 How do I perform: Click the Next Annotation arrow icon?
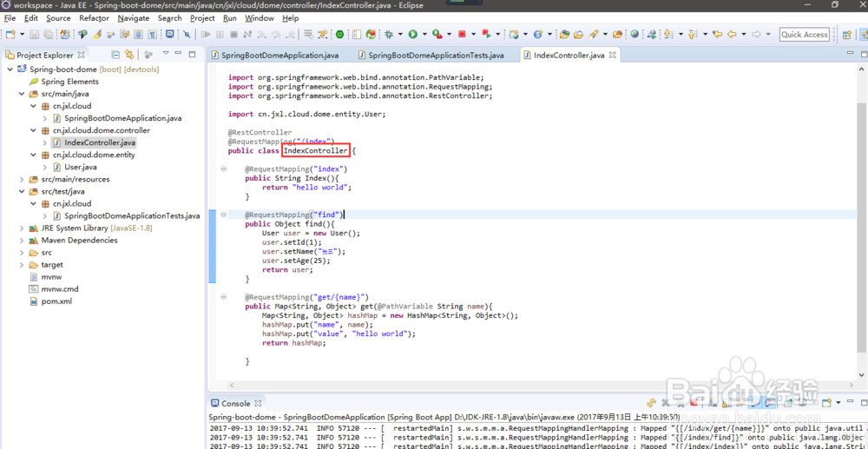pyautogui.click(x=667, y=35)
